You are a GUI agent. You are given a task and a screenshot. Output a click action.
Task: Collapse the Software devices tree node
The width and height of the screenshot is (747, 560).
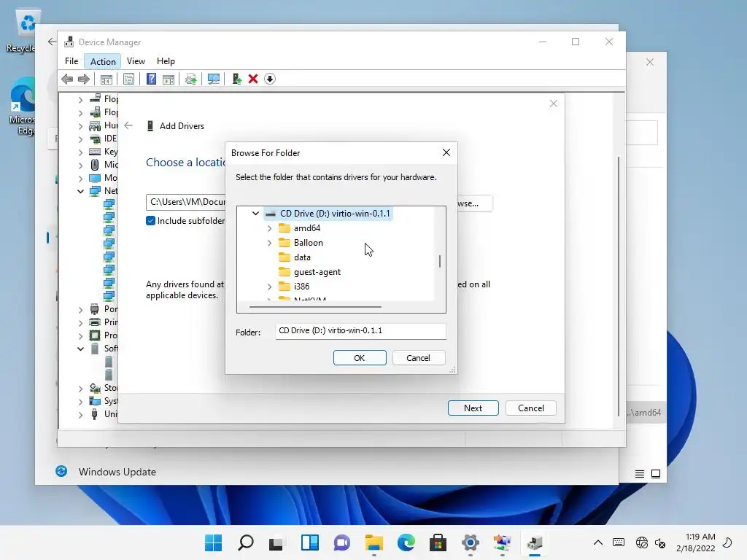(80, 349)
